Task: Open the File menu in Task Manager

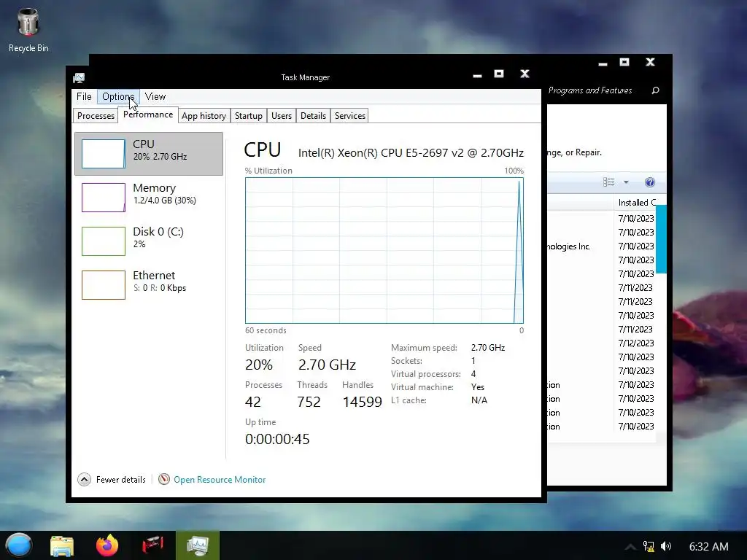Action: 84,97
